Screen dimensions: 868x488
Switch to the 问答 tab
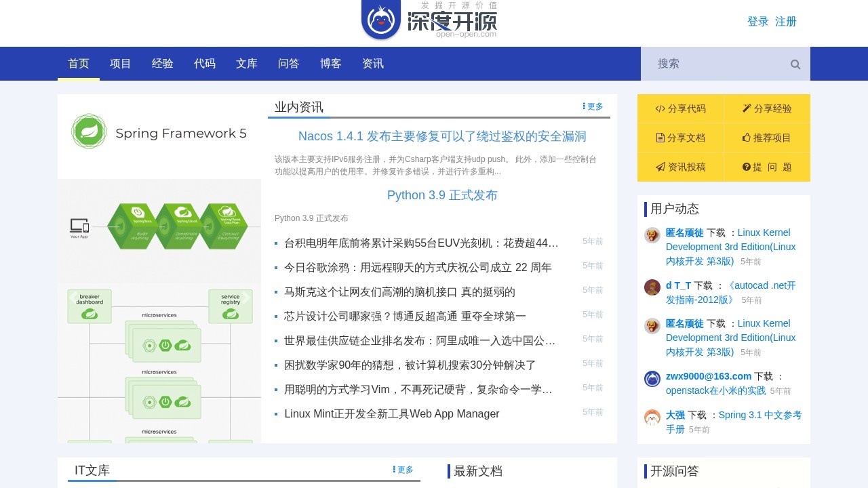(288, 64)
